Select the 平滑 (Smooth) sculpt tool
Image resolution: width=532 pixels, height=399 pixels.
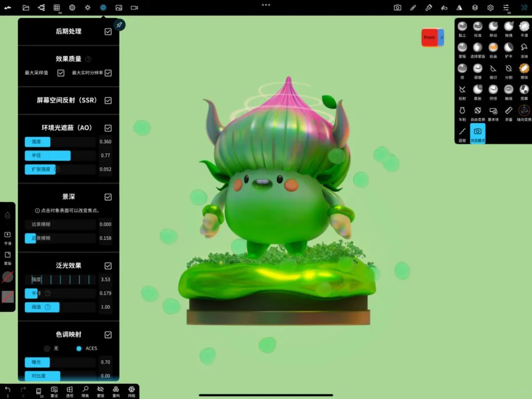point(524,28)
